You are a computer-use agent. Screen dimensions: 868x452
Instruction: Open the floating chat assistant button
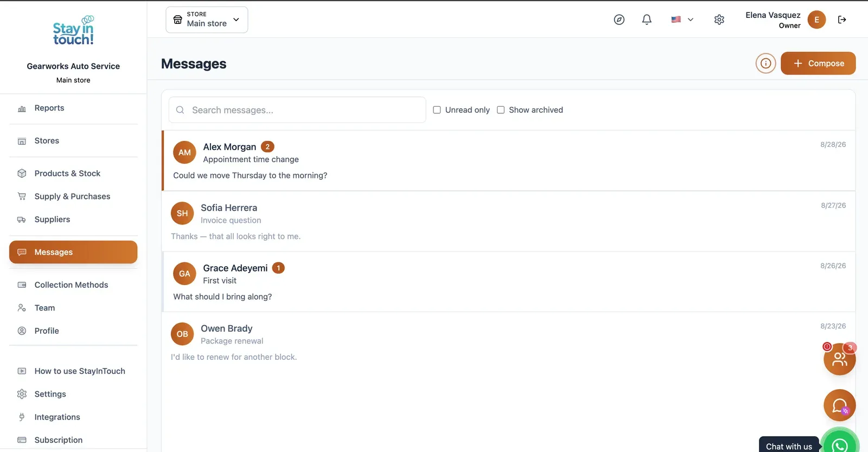tap(839, 405)
